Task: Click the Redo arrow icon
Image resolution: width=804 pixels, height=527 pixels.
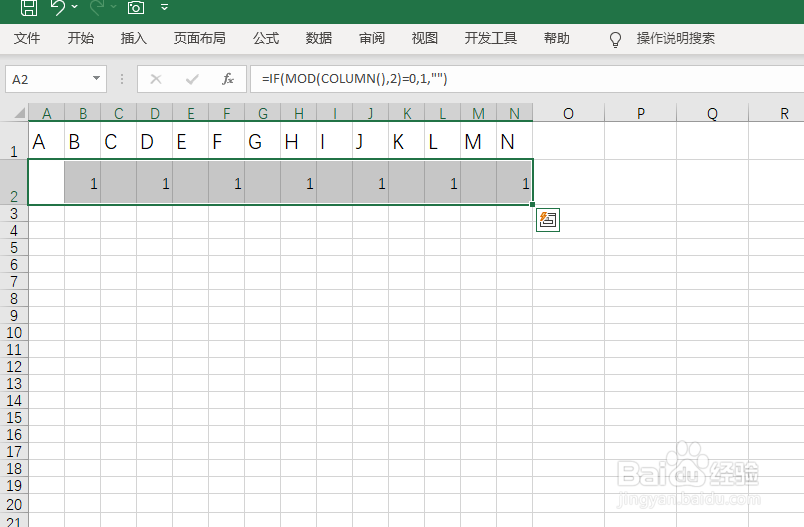Action: 97,7
